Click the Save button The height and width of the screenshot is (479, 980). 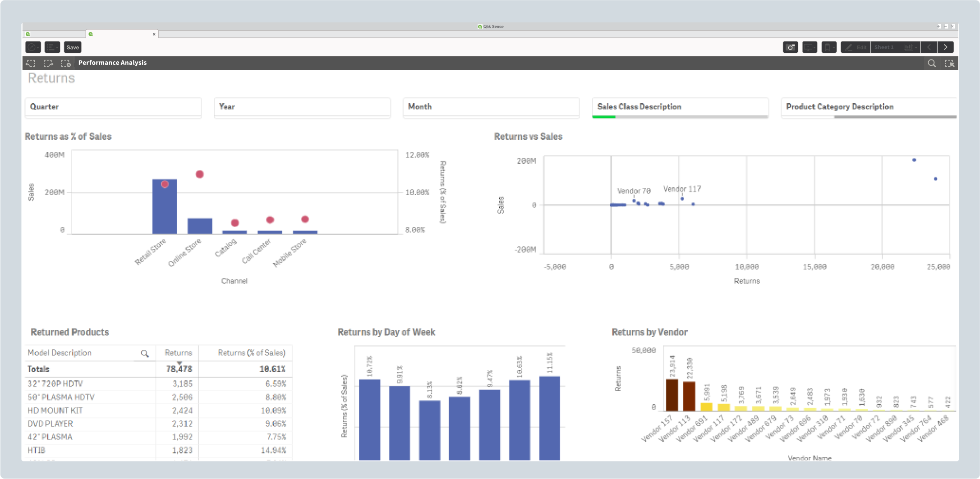pos(73,47)
